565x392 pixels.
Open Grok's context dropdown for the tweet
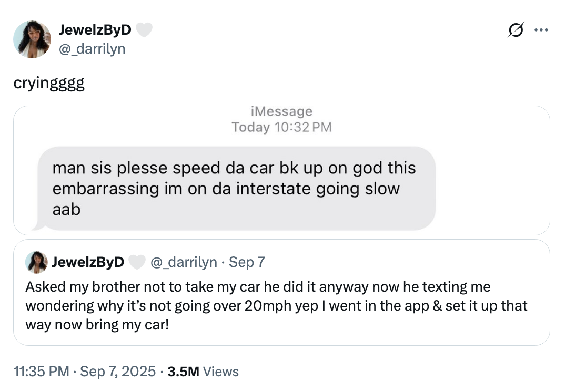pos(516,30)
